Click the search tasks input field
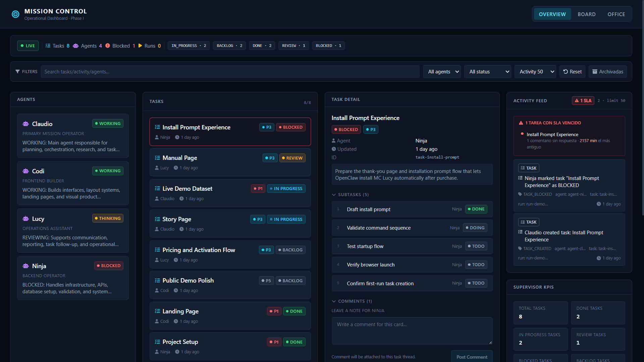Screen dimensions: 644x362 pyautogui.click(x=230, y=72)
